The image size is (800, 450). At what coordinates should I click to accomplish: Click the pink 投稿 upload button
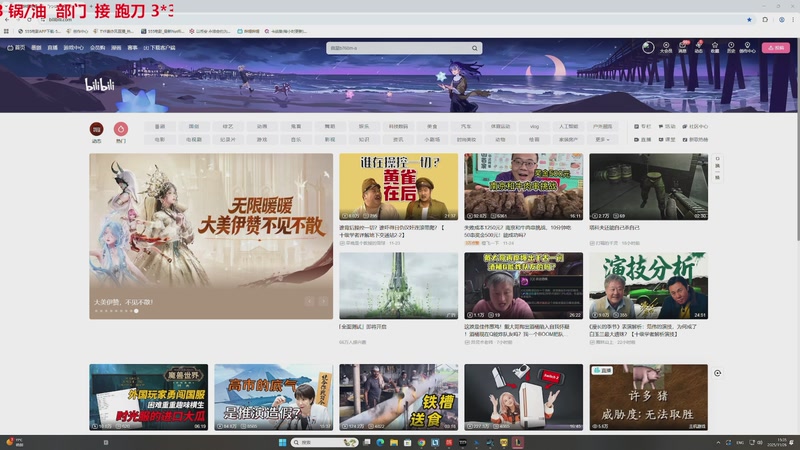click(x=776, y=47)
